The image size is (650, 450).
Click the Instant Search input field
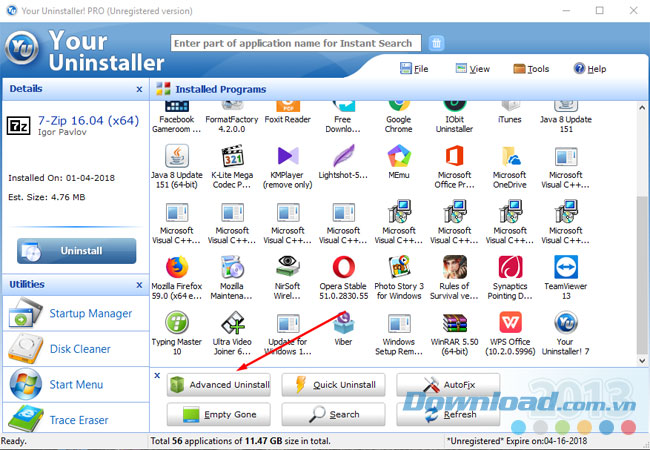pyautogui.click(x=296, y=43)
